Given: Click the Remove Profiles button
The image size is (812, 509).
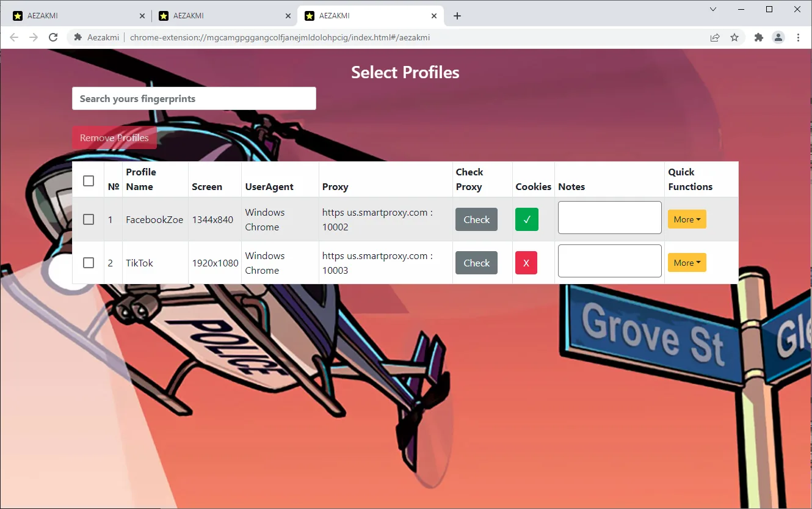Looking at the screenshot, I should coord(114,137).
